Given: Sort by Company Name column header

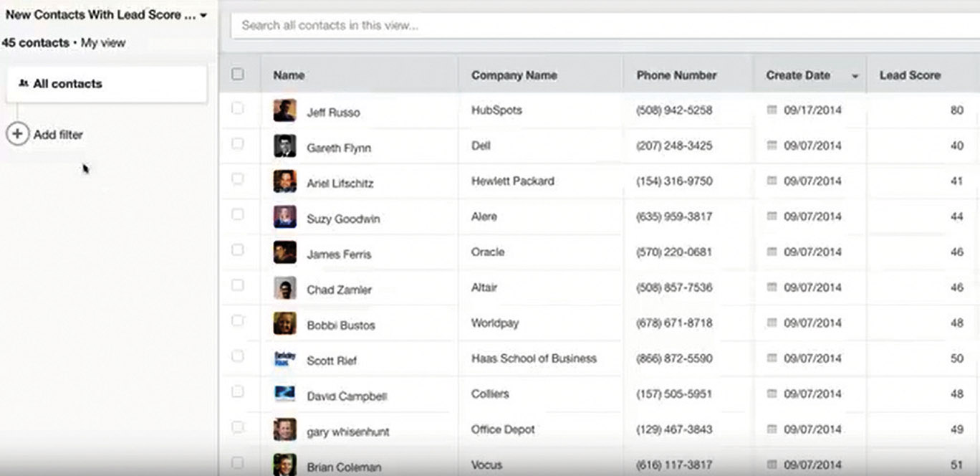Looking at the screenshot, I should coord(514,75).
